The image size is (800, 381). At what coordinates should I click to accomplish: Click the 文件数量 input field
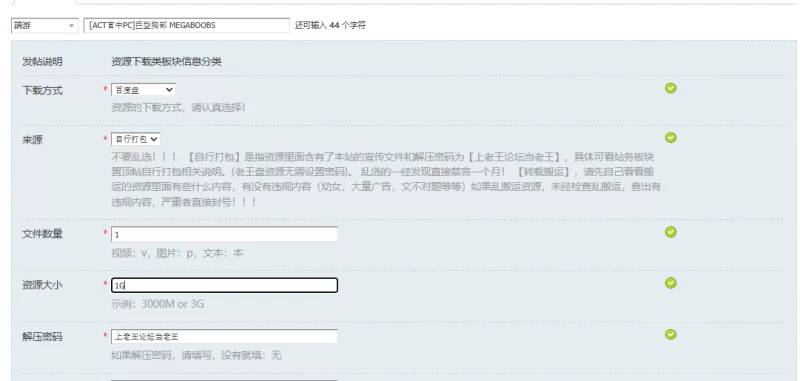224,234
